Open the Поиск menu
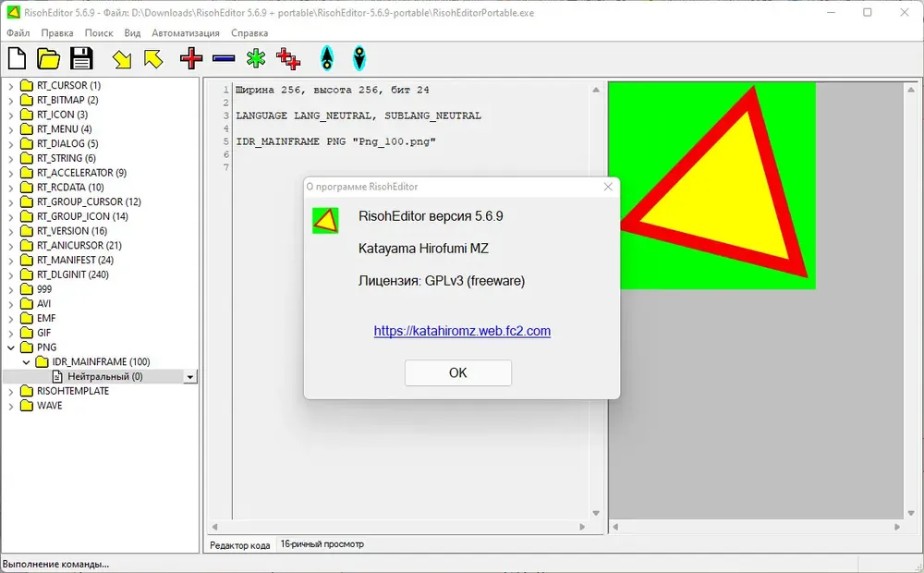Screen dimensions: 924x573 (x=99, y=33)
